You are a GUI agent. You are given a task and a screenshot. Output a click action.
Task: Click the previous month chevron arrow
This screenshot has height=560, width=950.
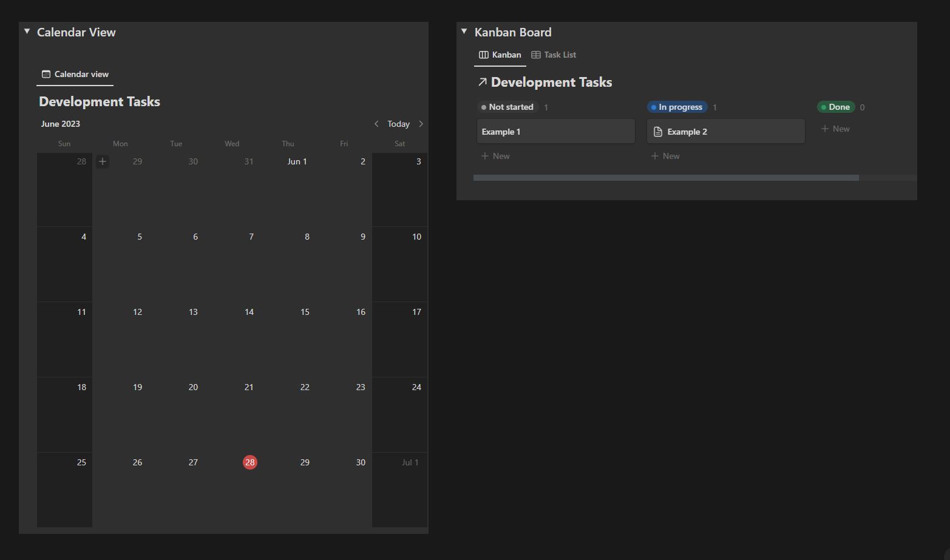(376, 124)
